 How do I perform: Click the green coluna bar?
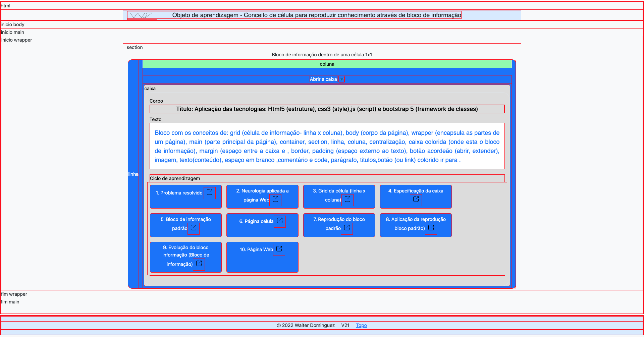(327, 64)
